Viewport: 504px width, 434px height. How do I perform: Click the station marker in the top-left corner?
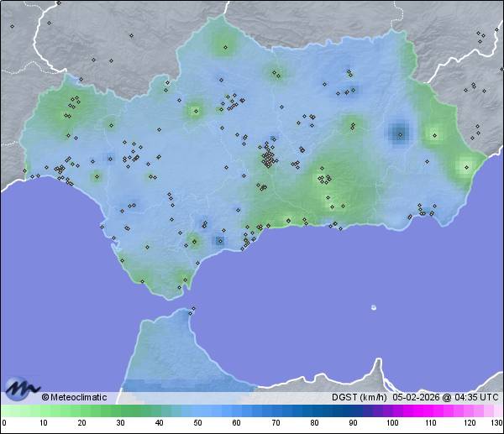(13, 25)
